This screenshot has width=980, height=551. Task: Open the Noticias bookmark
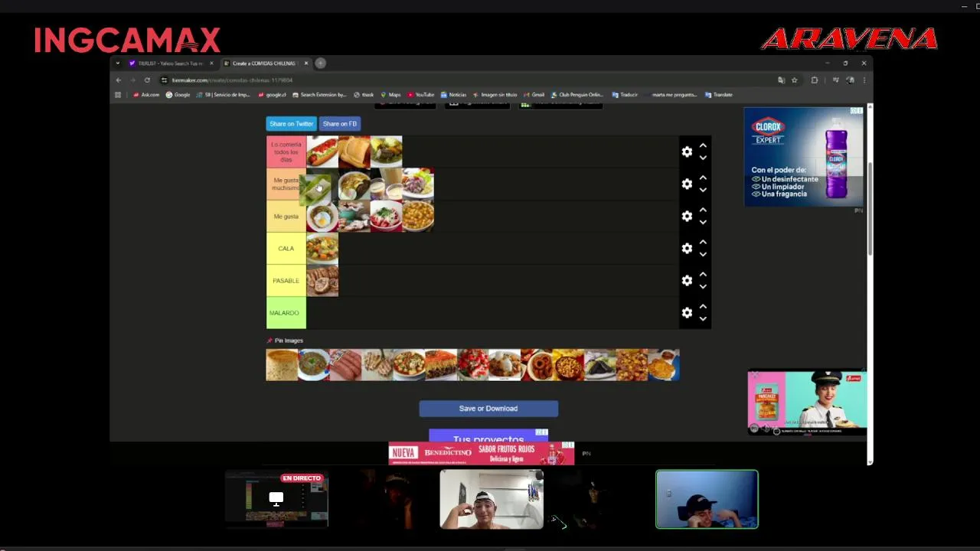pos(453,95)
